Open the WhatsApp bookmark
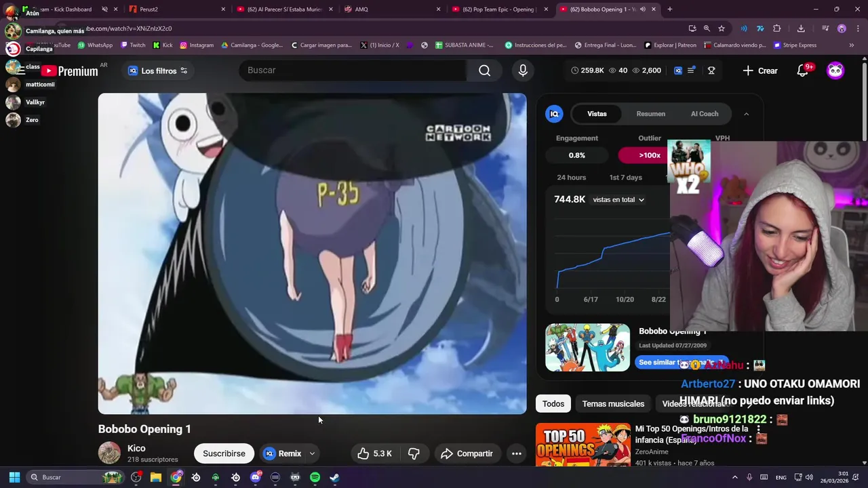 tap(95, 45)
